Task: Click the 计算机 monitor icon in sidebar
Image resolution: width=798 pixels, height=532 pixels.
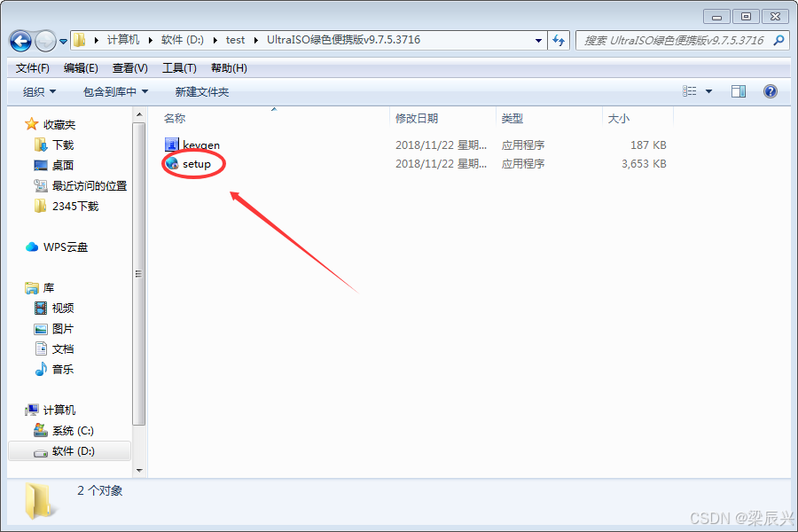Action: (32, 410)
